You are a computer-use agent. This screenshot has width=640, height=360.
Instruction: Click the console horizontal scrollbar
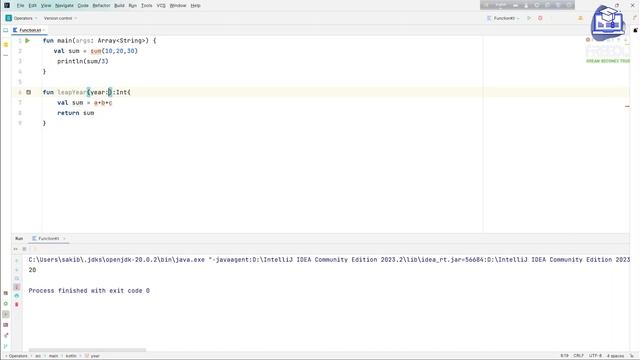[x=87, y=350]
